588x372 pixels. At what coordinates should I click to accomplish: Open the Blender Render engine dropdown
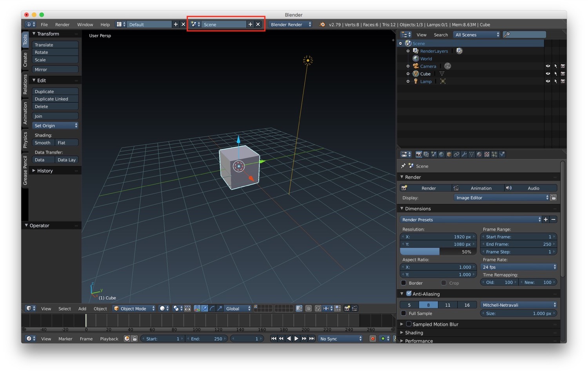click(290, 24)
